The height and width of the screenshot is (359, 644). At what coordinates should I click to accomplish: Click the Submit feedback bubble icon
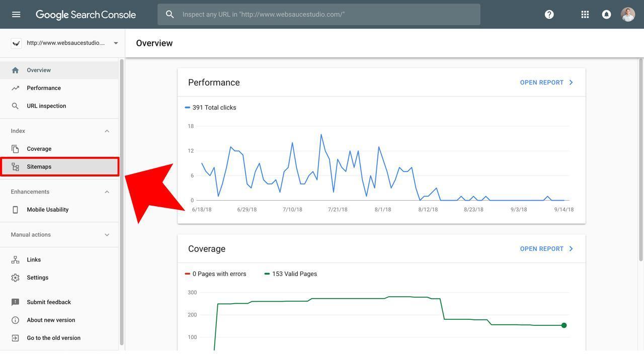15,302
